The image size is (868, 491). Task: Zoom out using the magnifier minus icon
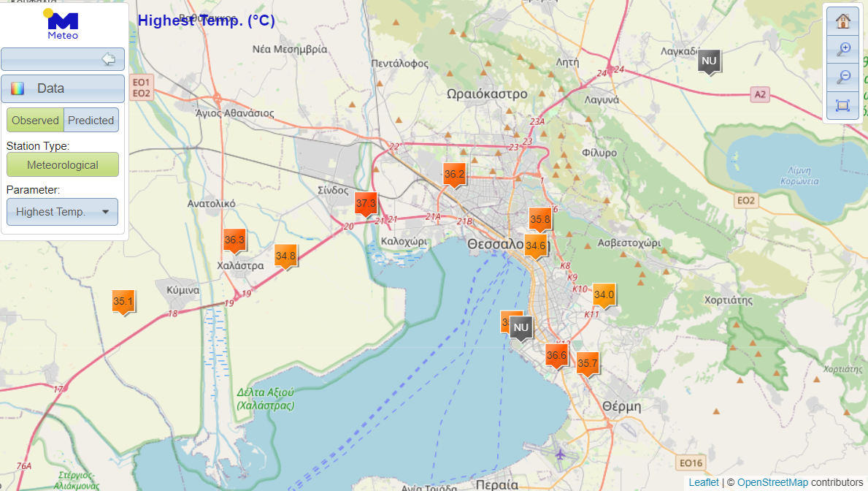pyautogui.click(x=842, y=77)
